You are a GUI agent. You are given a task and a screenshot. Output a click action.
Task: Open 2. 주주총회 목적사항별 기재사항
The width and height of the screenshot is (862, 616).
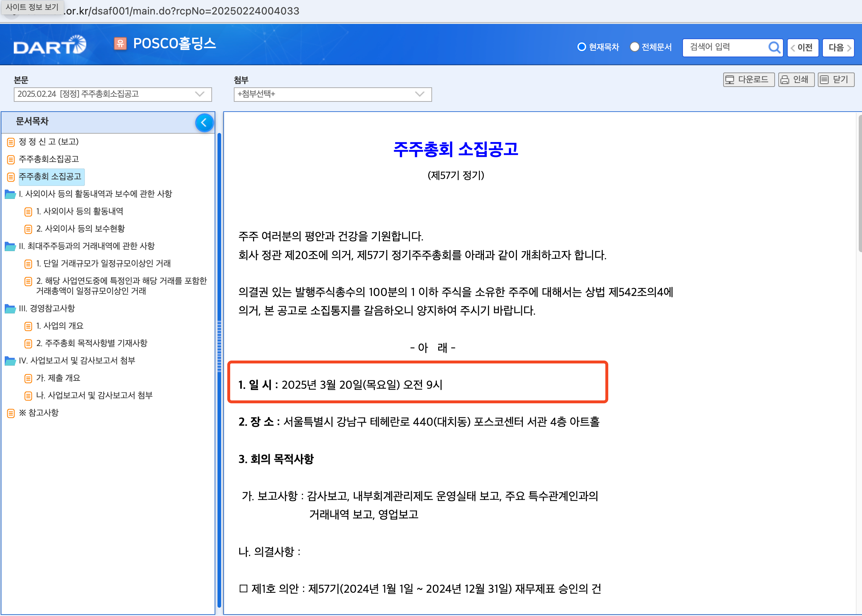coord(91,343)
